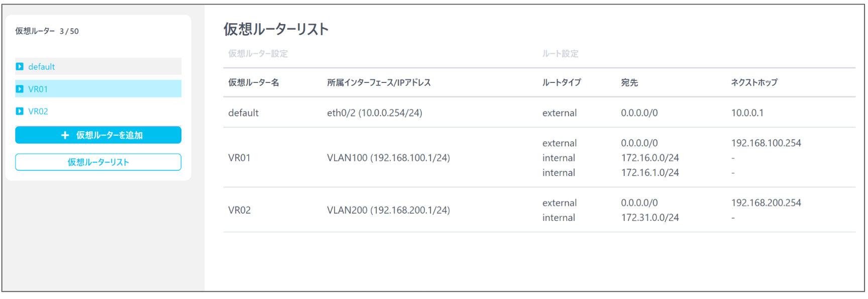Click the 宛先 column header

[629, 82]
